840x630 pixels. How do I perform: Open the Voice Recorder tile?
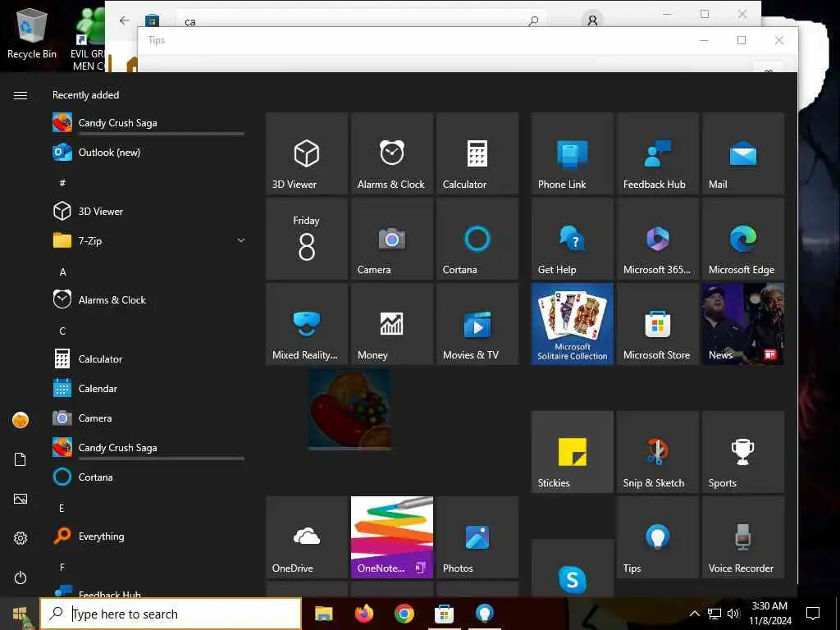tap(743, 536)
